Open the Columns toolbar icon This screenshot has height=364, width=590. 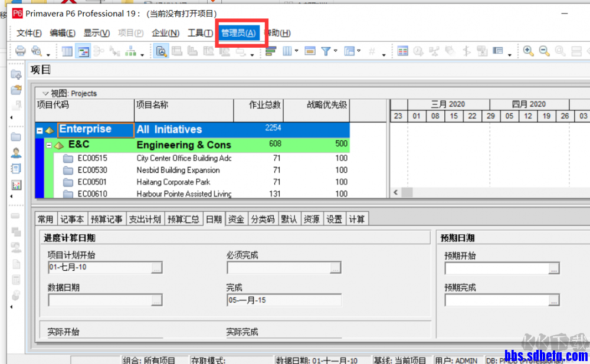287,51
